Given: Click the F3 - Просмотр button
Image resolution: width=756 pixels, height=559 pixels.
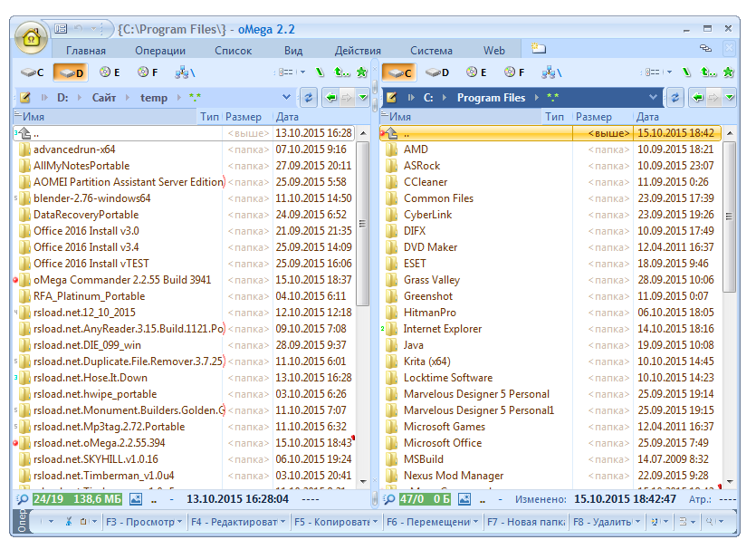Looking at the screenshot, I should pos(139,522).
